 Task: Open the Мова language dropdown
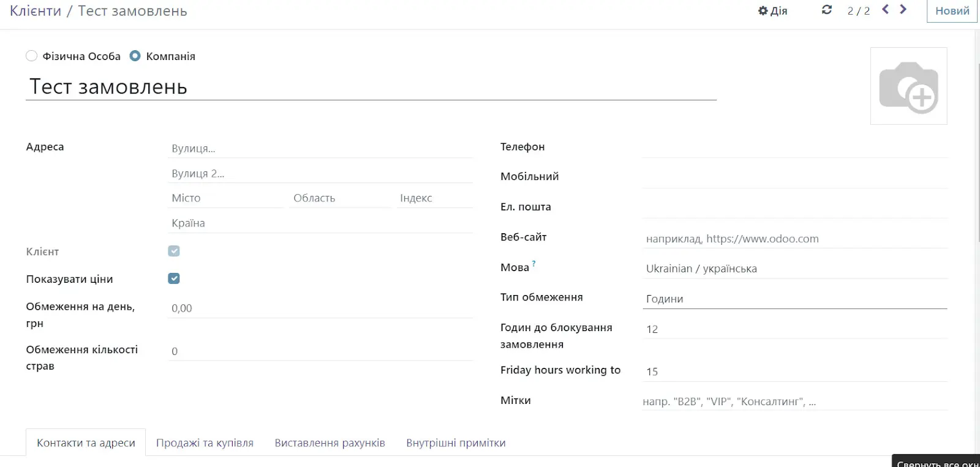[x=794, y=269]
